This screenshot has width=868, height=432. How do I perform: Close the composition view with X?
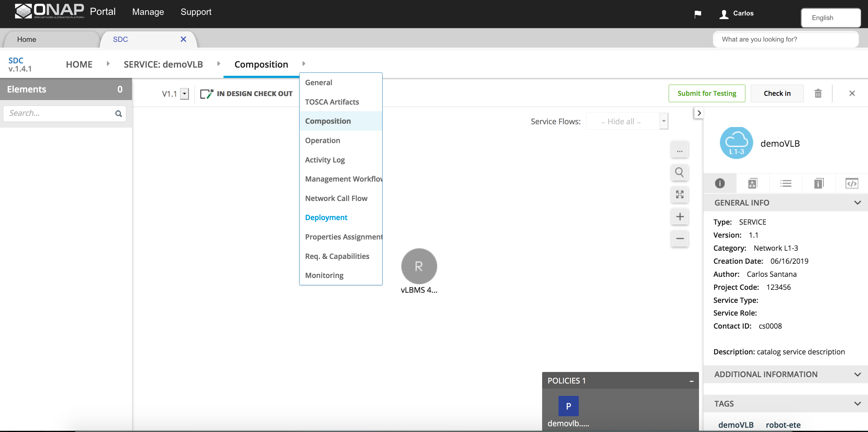point(852,93)
